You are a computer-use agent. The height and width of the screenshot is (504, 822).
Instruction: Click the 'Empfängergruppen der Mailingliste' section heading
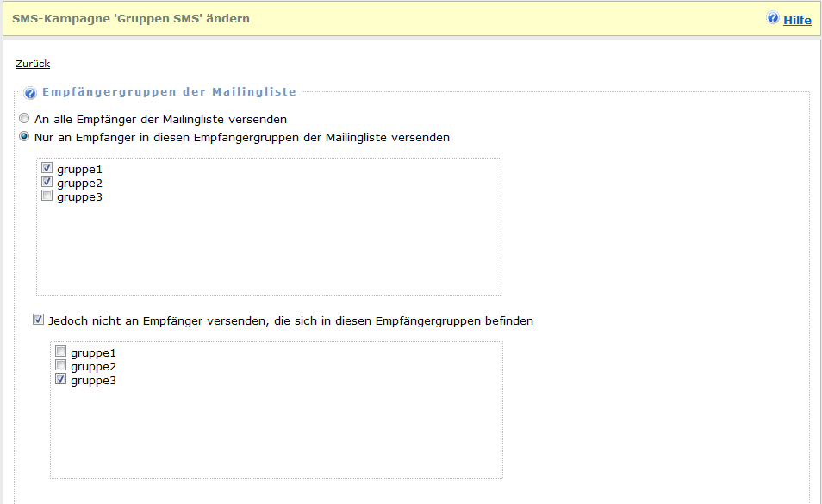(169, 92)
